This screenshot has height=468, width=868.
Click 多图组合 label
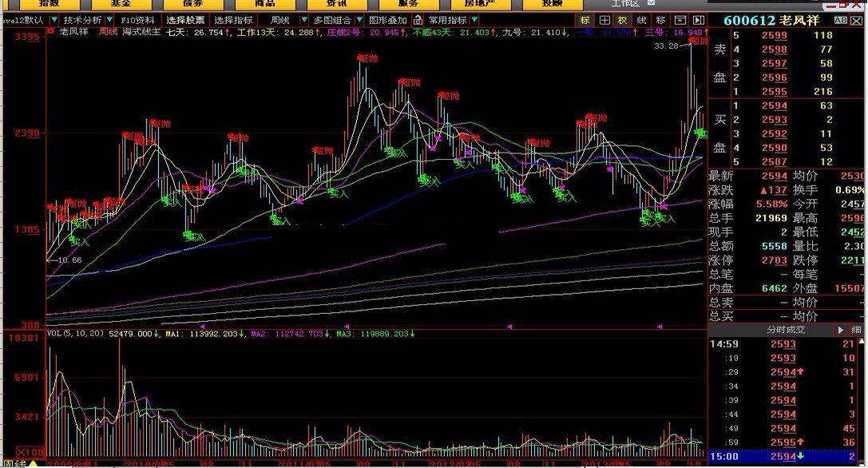(332, 20)
